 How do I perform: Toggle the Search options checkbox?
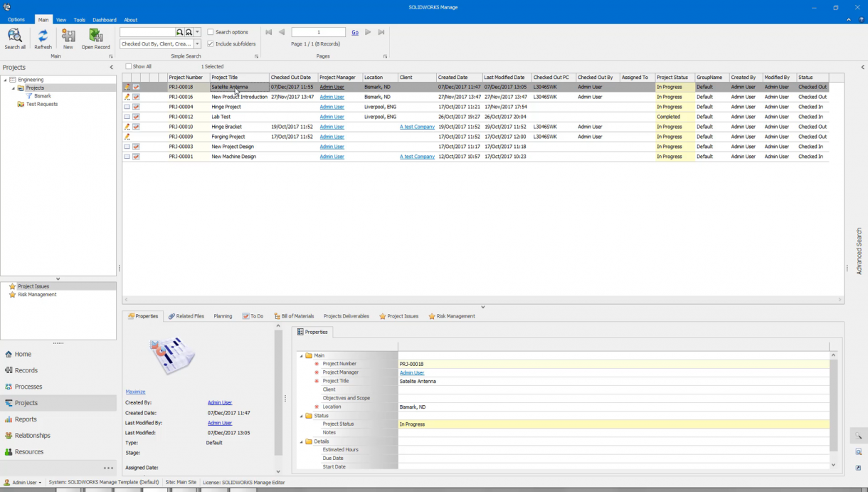click(211, 32)
